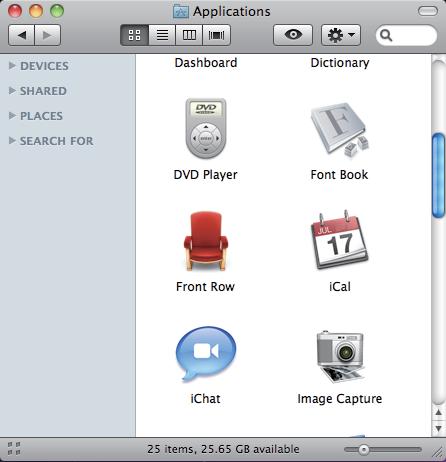Click the Font Book name label
The height and width of the screenshot is (462, 446).
pyautogui.click(x=339, y=175)
